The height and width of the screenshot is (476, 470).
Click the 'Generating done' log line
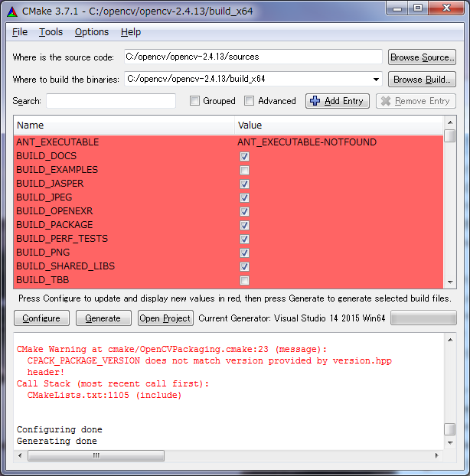[x=57, y=441]
